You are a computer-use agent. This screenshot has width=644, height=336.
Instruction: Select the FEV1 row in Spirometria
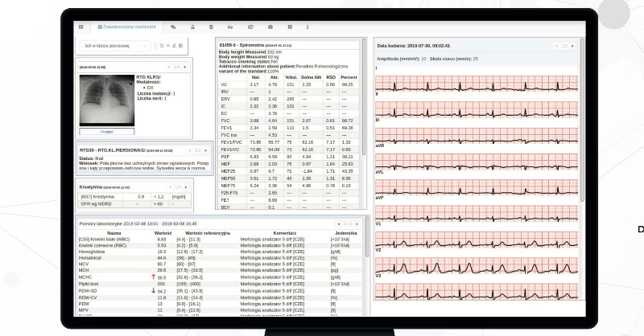[x=289, y=128]
